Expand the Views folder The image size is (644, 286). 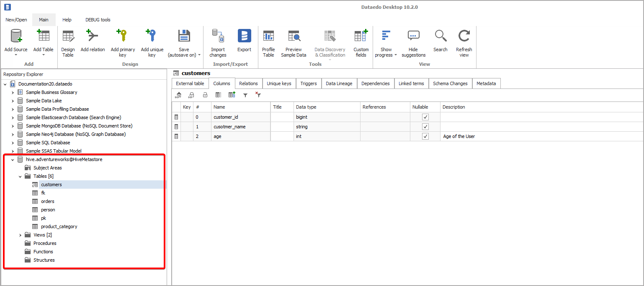pyautogui.click(x=20, y=235)
